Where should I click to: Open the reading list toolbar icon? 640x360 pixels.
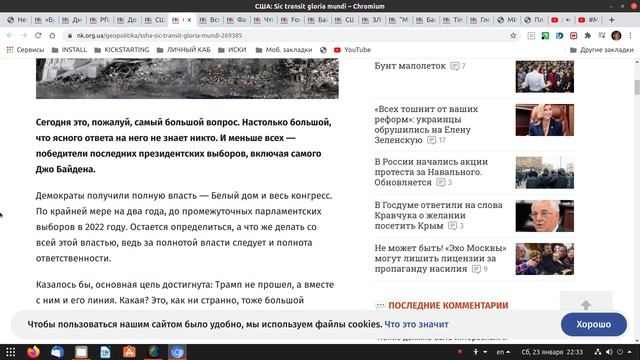coord(531,36)
